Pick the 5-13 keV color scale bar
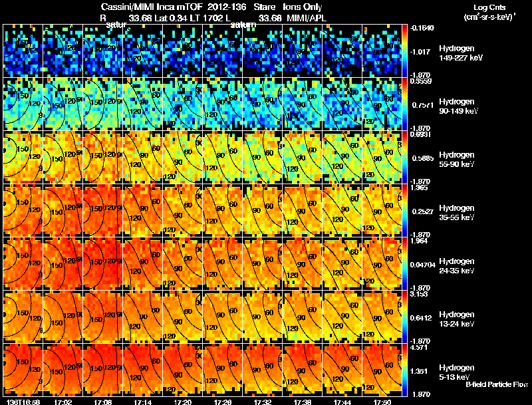Screen dimensions: 532x405 tap(404, 370)
